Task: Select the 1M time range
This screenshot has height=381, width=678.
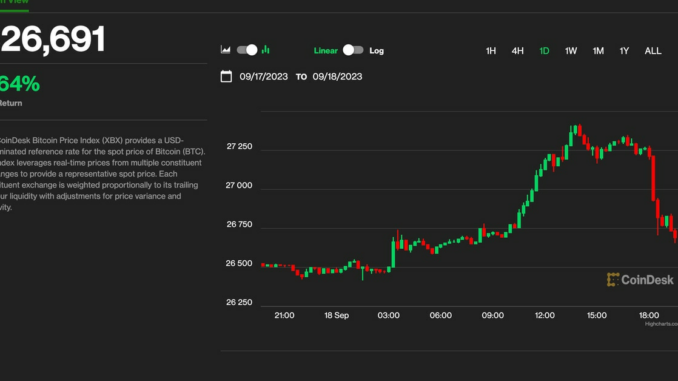Action: (x=598, y=51)
